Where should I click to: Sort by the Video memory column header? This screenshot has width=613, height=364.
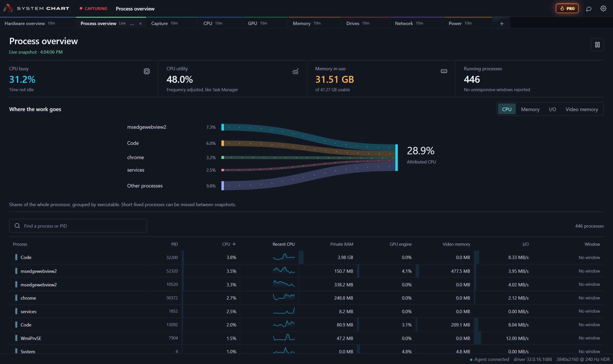(456, 244)
